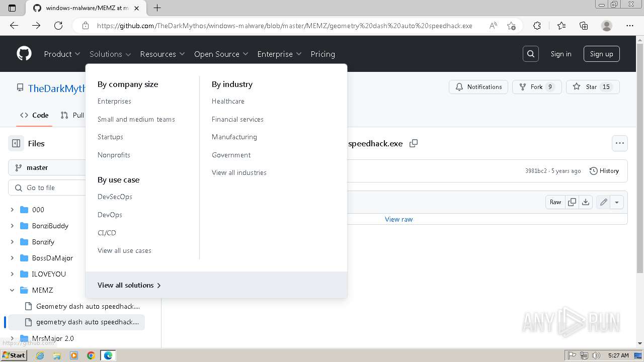644x362 pixels.
Task: Select Startups menu entry
Action: point(110,137)
